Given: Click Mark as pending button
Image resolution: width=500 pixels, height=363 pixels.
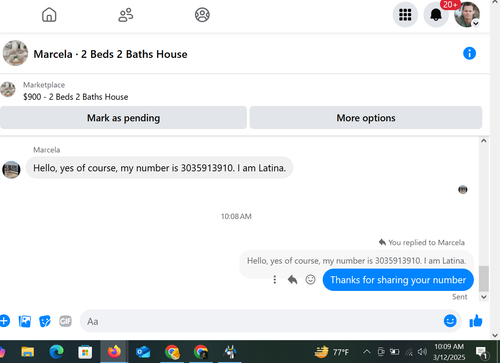Looking at the screenshot, I should (123, 118).
